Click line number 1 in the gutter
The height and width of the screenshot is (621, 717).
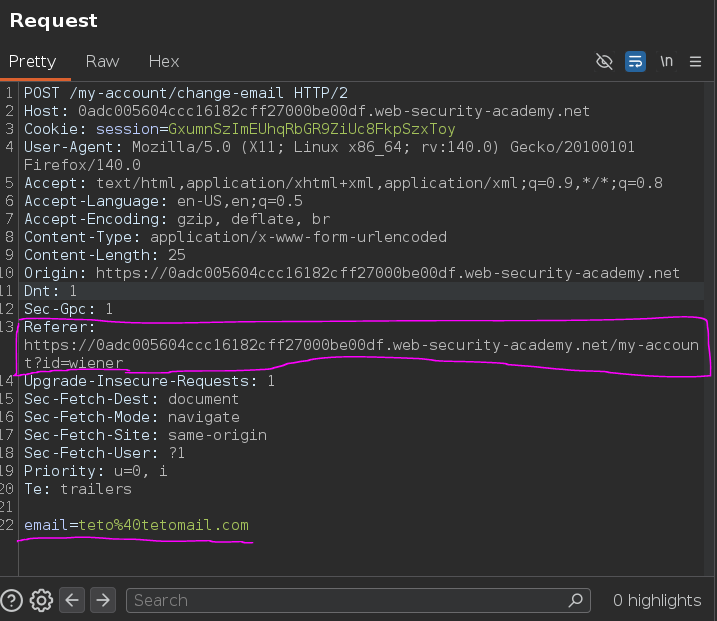coord(9,93)
